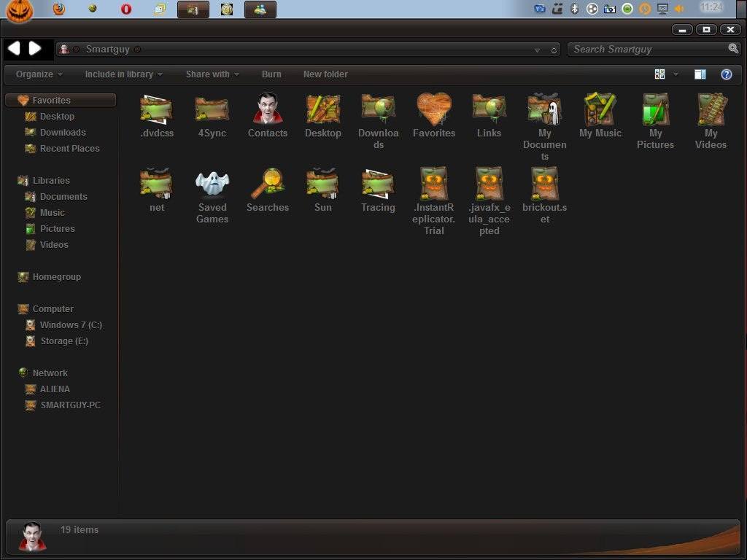This screenshot has width=747, height=560.
Task: Open the Contacts folder with vampire icon
Action: pos(268,109)
